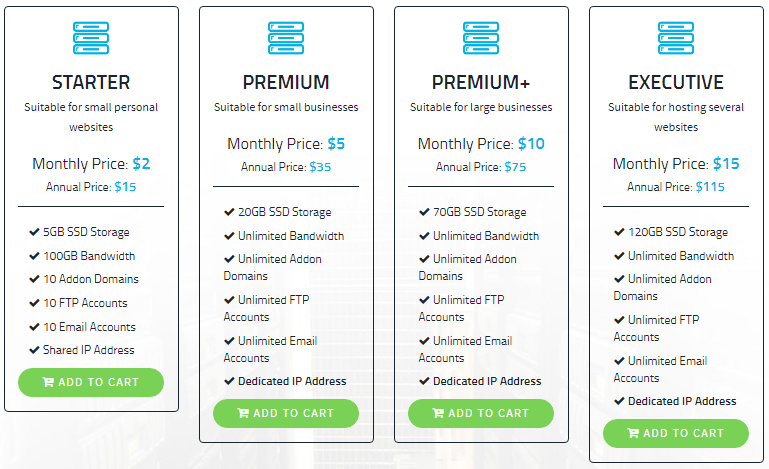Screen dimensions: 769x469
Task: Click the server icon above STARTER plan
Action: (91, 38)
